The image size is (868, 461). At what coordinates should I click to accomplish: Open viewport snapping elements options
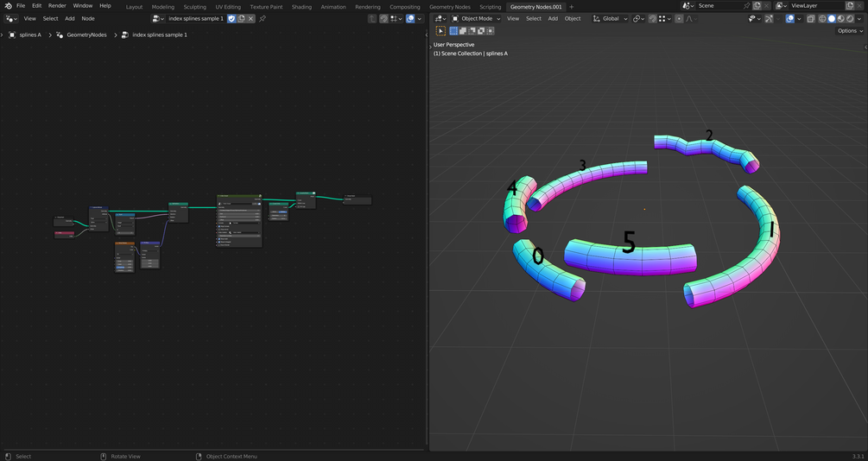click(x=664, y=19)
